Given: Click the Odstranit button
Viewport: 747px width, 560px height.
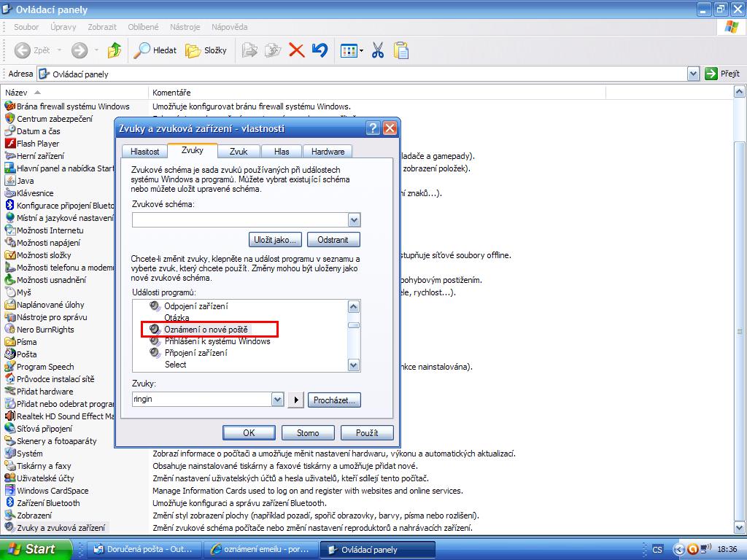Looking at the screenshot, I should pyautogui.click(x=333, y=239).
